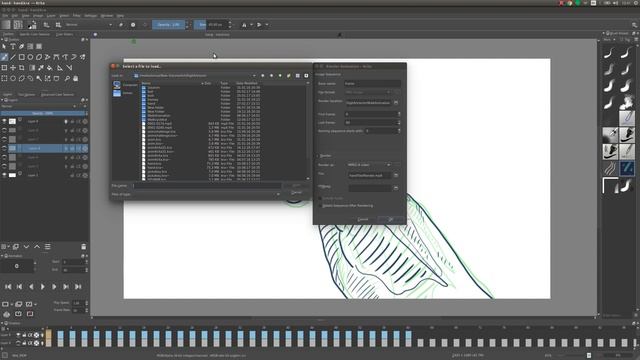Viewport: 640px width, 360px height.
Task: Switch file dialog to detail view
Action: 306,76
